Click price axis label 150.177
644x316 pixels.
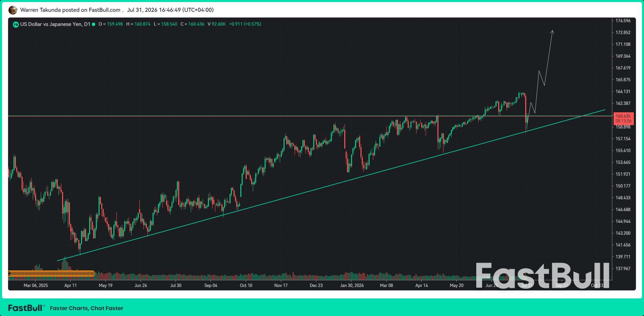623,186
